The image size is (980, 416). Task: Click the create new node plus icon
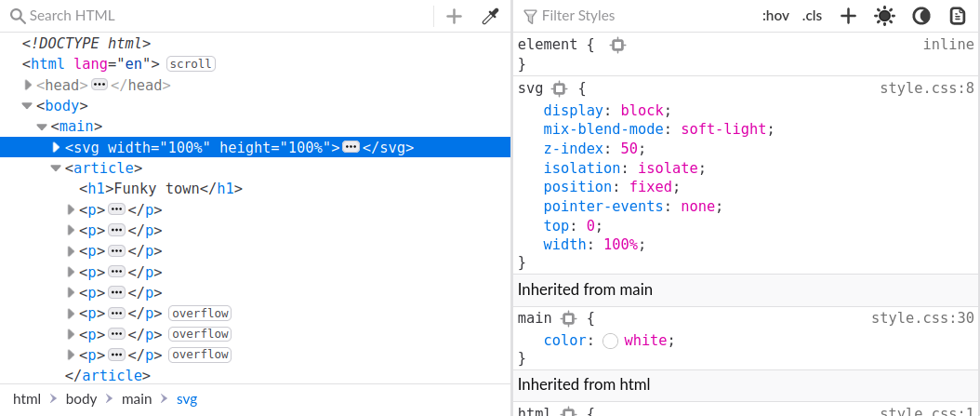point(454,16)
